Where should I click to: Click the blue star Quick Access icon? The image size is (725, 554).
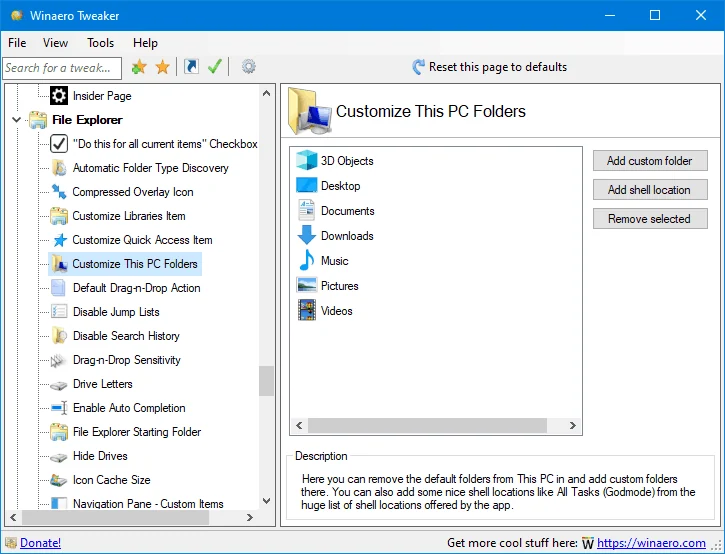59,240
